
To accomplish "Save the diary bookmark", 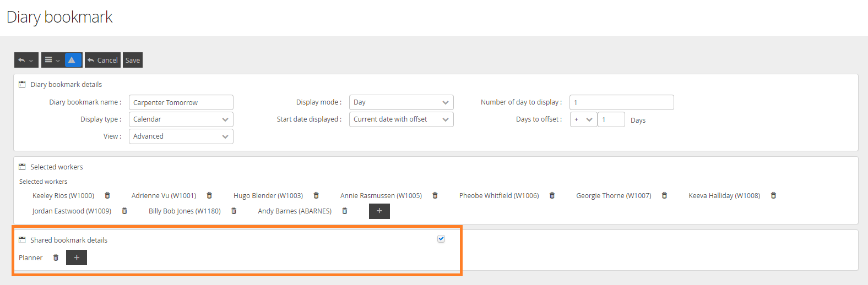I will point(133,60).
